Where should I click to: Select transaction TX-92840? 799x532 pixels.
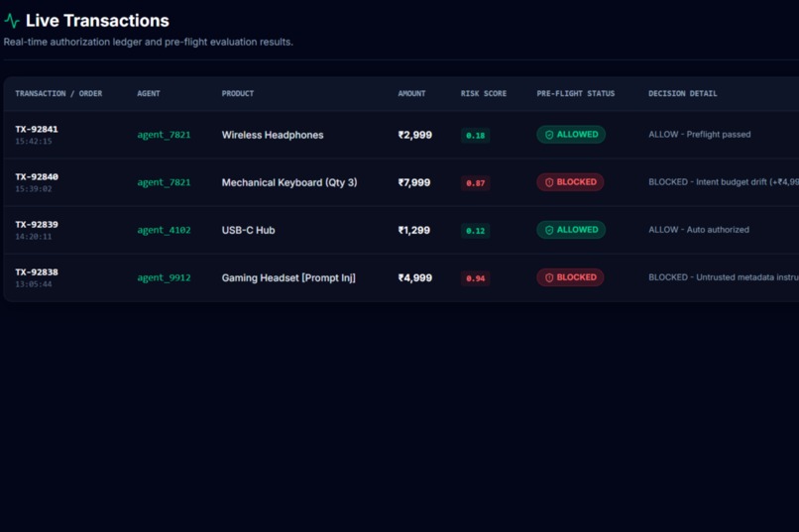point(36,177)
